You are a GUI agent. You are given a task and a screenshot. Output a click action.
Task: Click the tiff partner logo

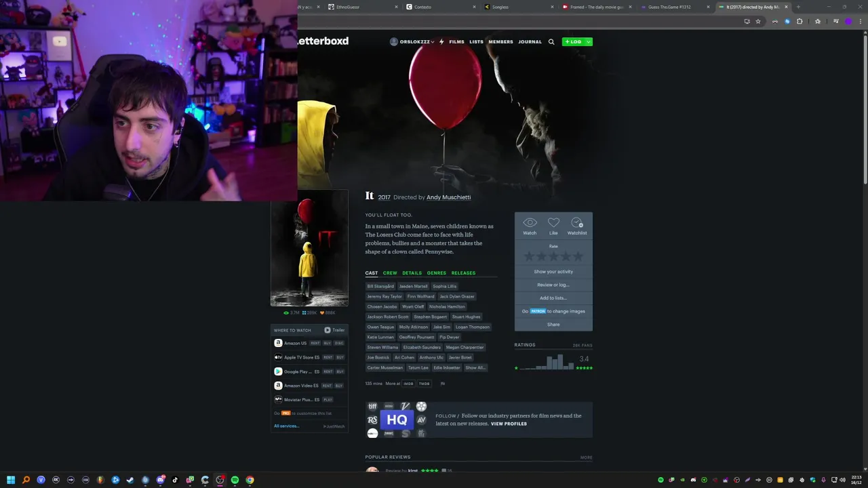(372, 407)
